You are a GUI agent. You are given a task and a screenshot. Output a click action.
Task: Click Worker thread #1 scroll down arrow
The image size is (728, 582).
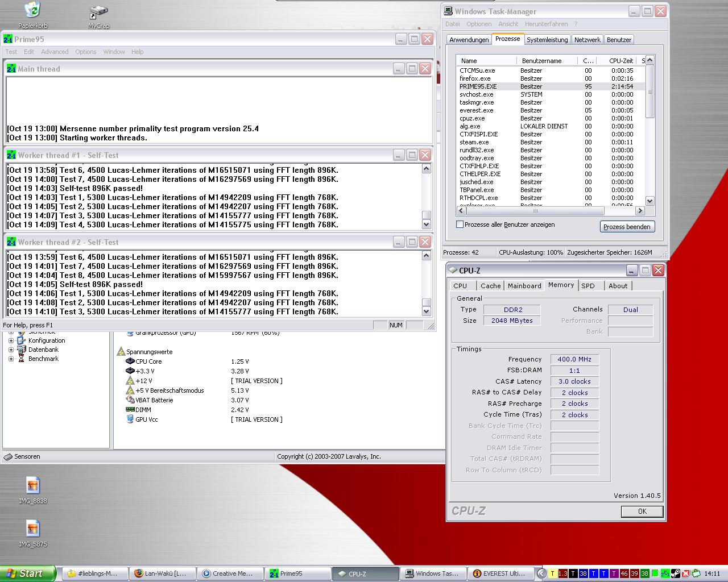pyautogui.click(x=427, y=225)
